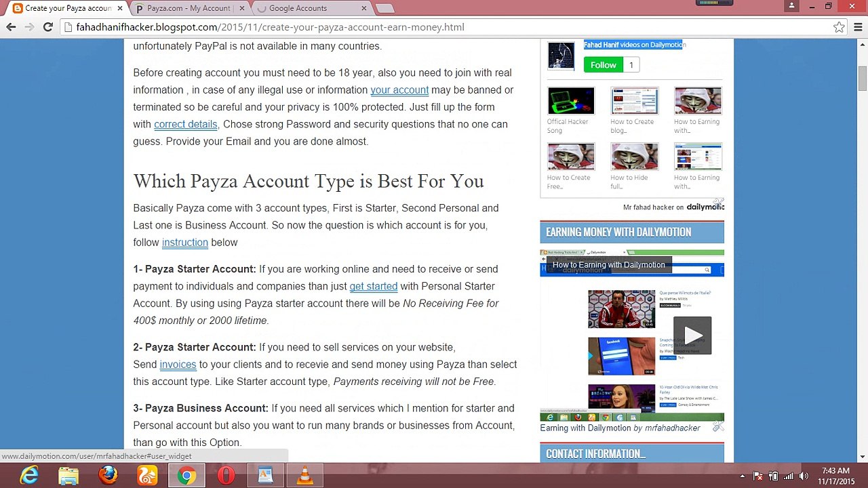Open UC Browser from the taskbar

coord(147,476)
